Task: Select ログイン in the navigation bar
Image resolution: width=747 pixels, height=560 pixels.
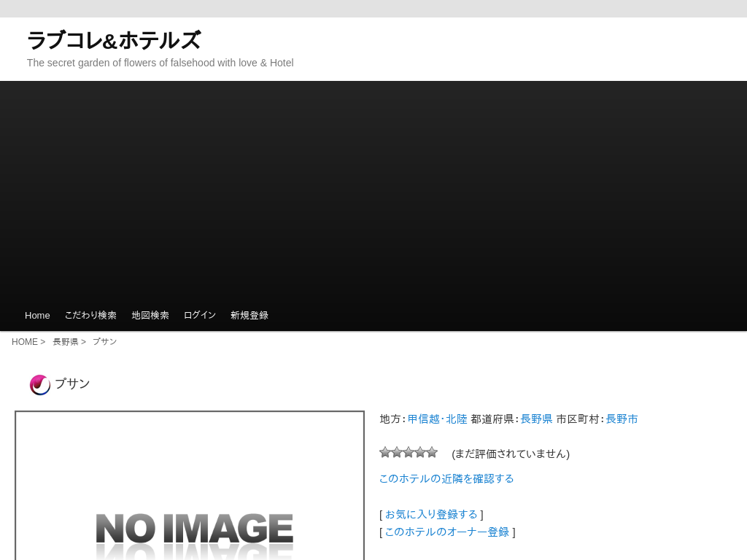Action: pyautogui.click(x=200, y=316)
